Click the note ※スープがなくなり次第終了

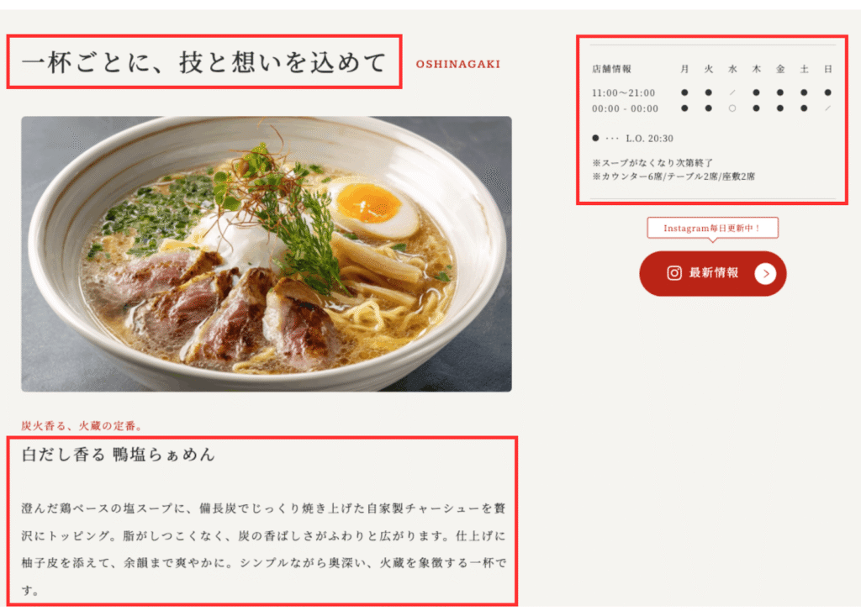[x=652, y=162]
